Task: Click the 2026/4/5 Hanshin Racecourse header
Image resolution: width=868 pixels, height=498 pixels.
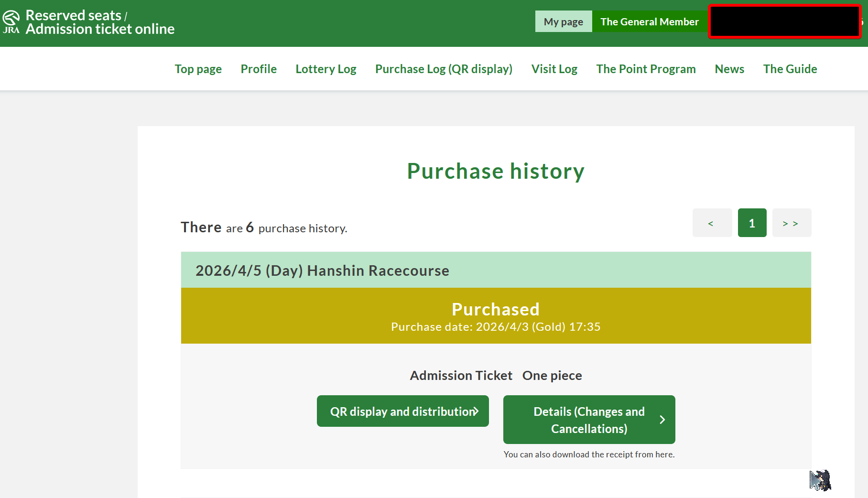Action: click(x=496, y=270)
